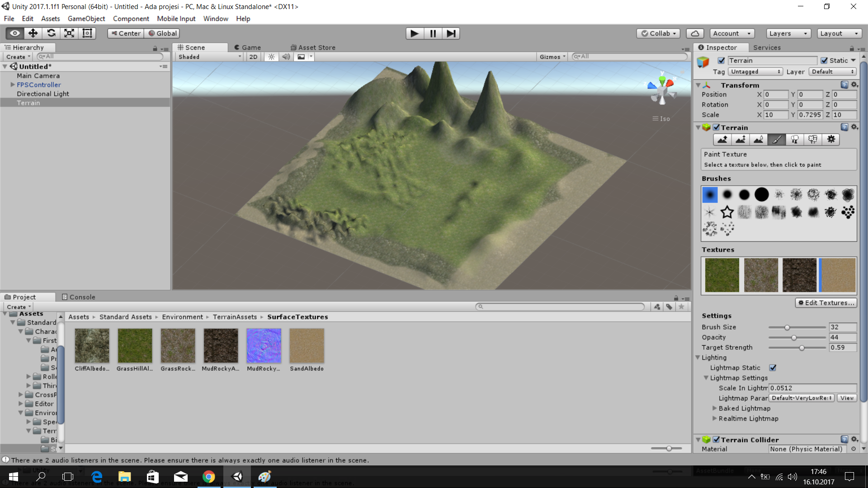The height and width of the screenshot is (488, 868).
Task: Open the GameObject menu
Action: (x=86, y=19)
